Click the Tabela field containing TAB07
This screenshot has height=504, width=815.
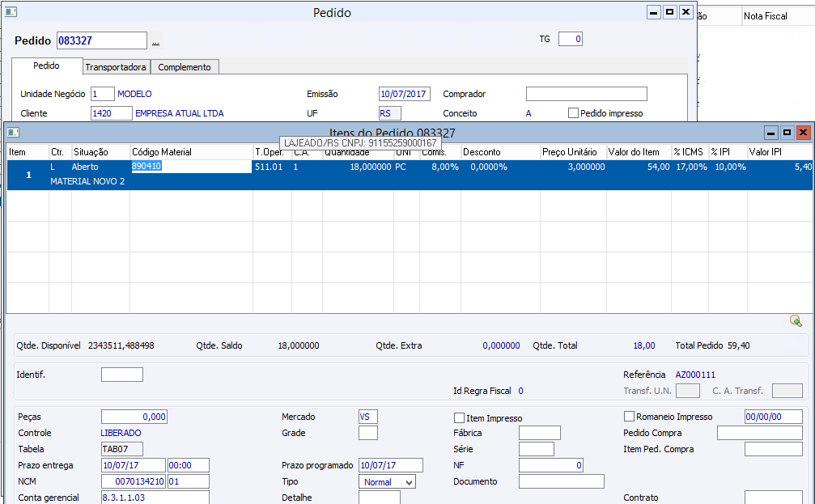(x=121, y=449)
